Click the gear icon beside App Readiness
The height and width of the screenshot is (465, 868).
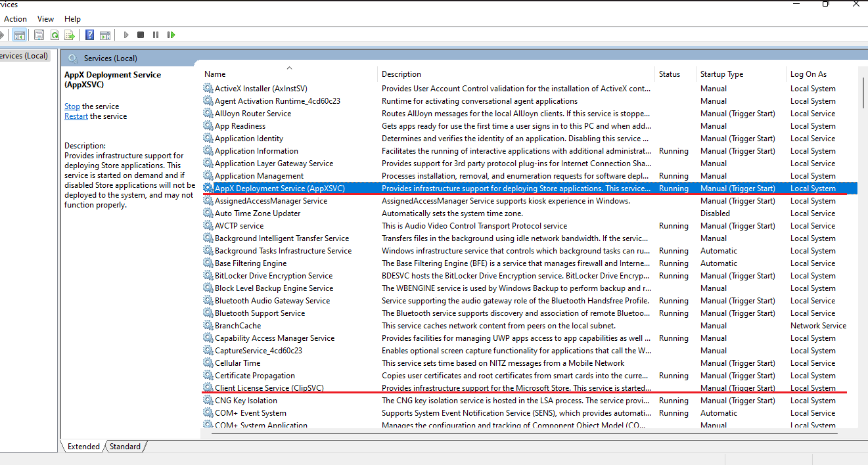click(x=208, y=126)
